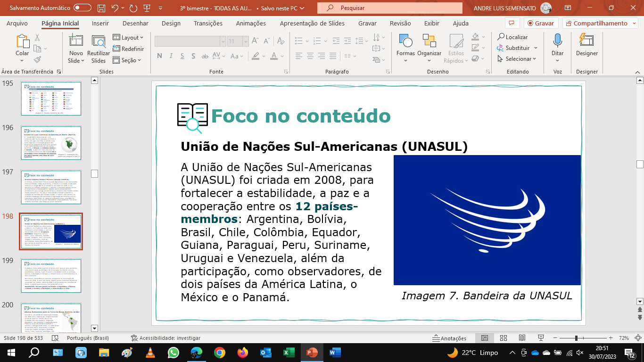
Task: Open the Inserir tab
Action: [x=100, y=23]
